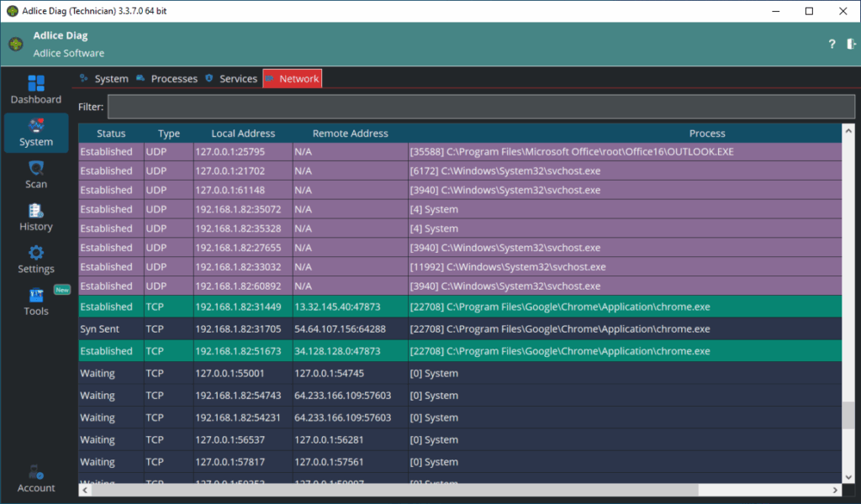This screenshot has height=504, width=861.
Task: Open the Settings gear icon
Action: 36,254
